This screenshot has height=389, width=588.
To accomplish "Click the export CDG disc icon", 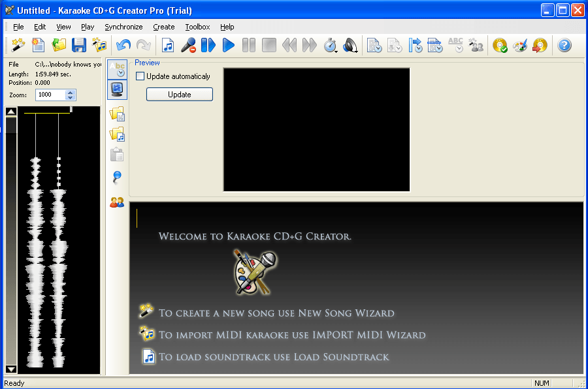I will pyautogui.click(x=539, y=44).
